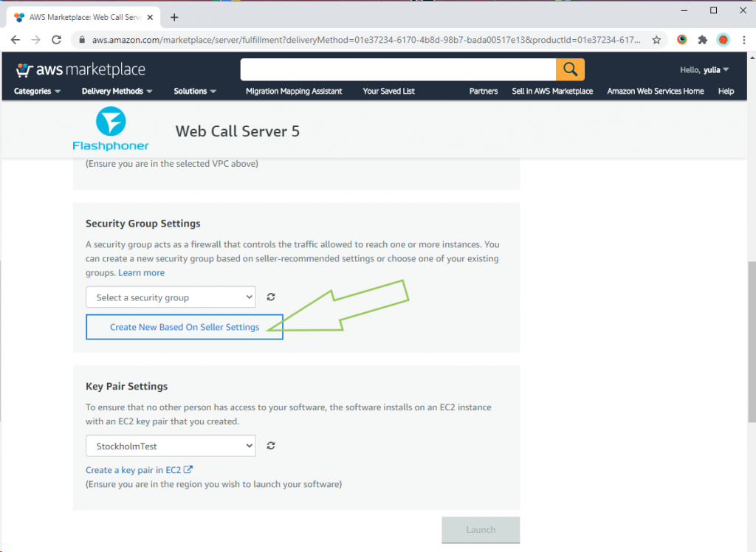The image size is (756, 552).
Task: Click Create New Based On Seller Settings
Action: tap(184, 327)
